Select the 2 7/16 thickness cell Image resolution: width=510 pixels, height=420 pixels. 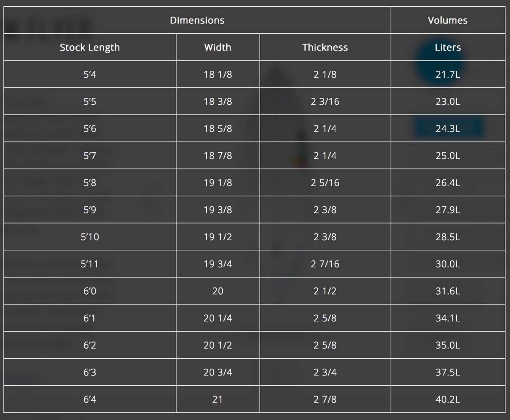(325, 264)
